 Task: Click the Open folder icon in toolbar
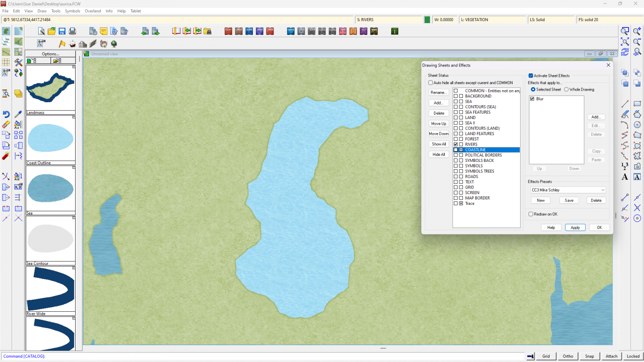tap(52, 31)
